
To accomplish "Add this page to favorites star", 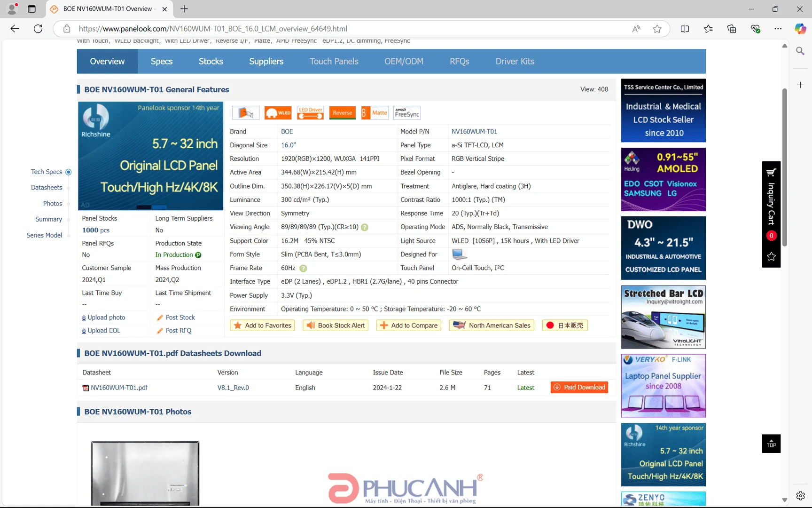I will 657,29.
